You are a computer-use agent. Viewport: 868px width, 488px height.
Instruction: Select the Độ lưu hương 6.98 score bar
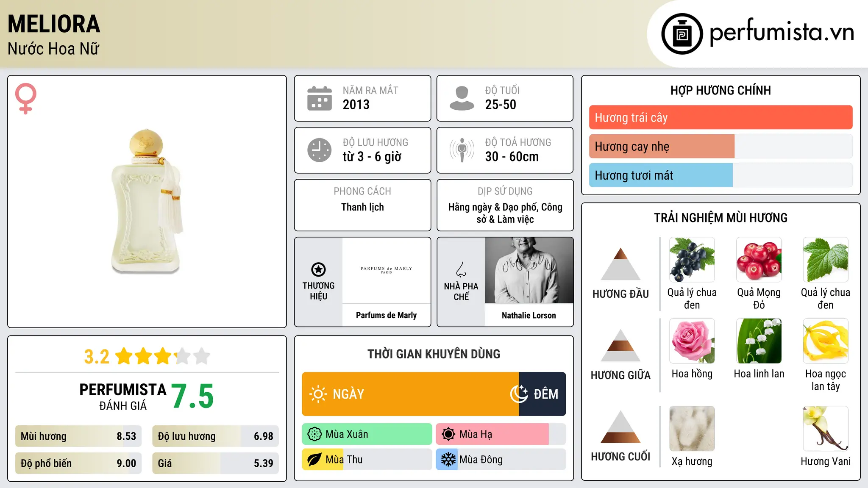click(216, 436)
